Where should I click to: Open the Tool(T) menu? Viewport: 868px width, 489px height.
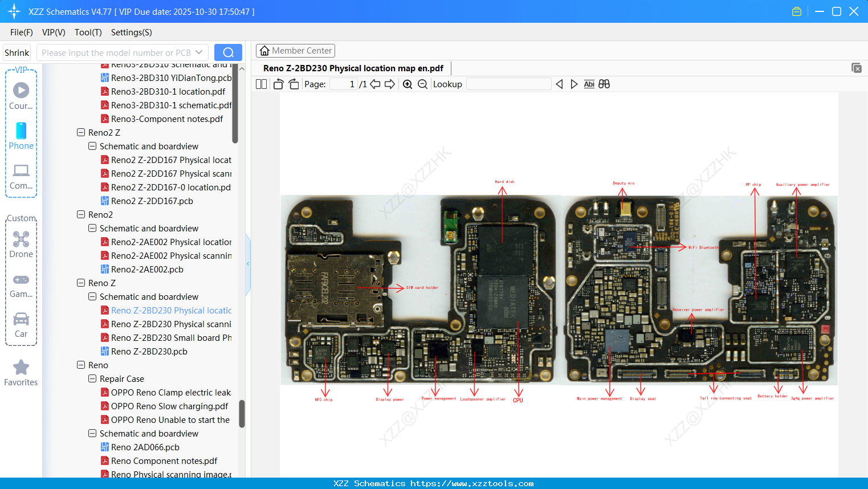tap(88, 32)
